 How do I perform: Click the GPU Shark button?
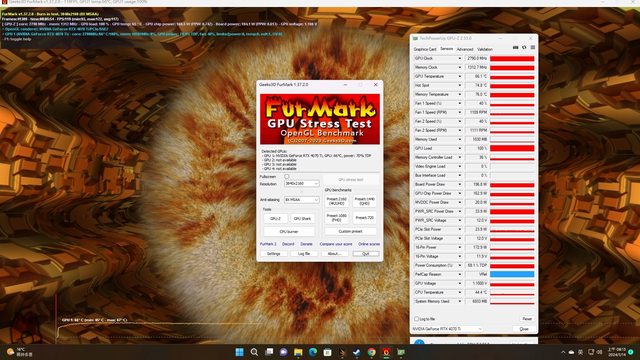click(x=302, y=219)
